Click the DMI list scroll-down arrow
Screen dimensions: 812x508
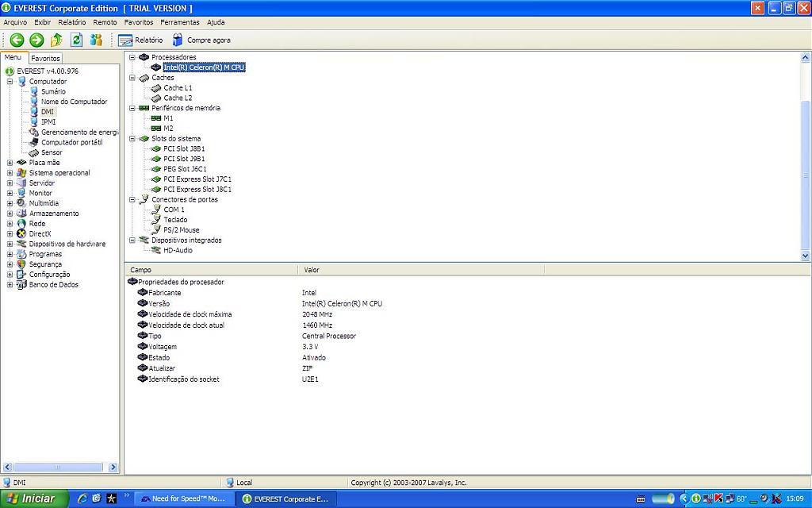click(x=806, y=256)
